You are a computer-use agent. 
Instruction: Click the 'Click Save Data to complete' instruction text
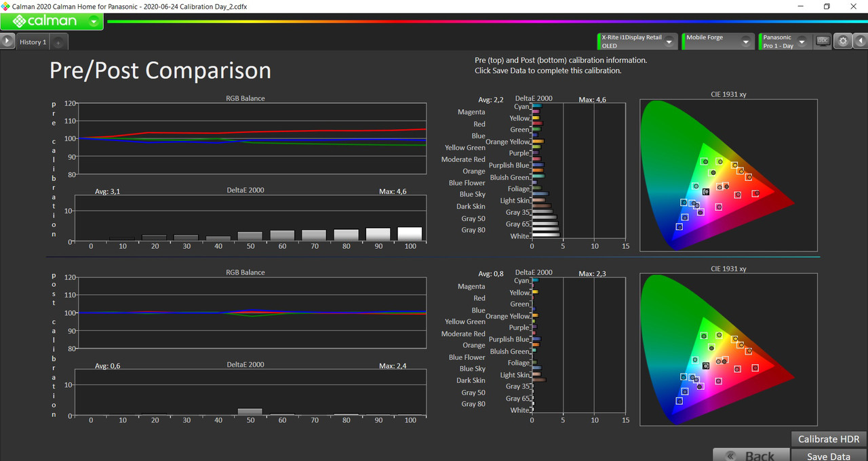(x=548, y=71)
